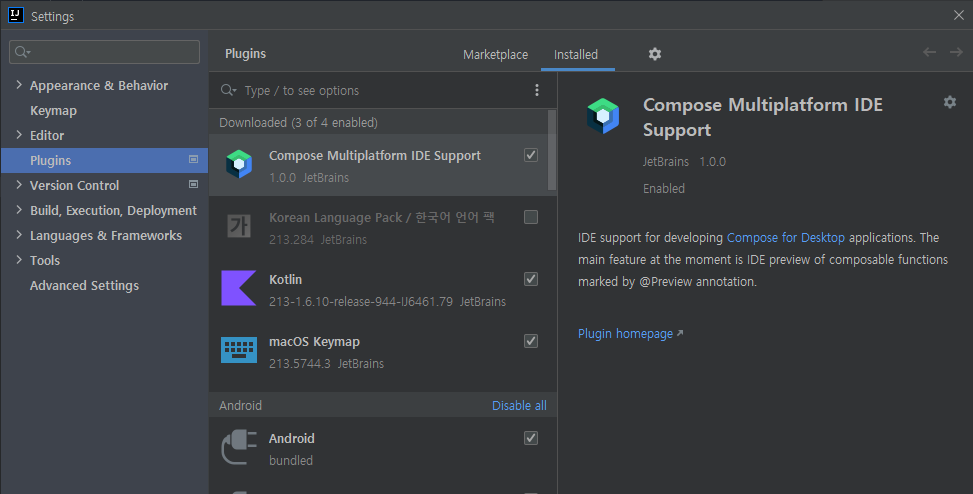Click the macOS Keymap keyboard icon
The width and height of the screenshot is (973, 494).
coord(239,350)
